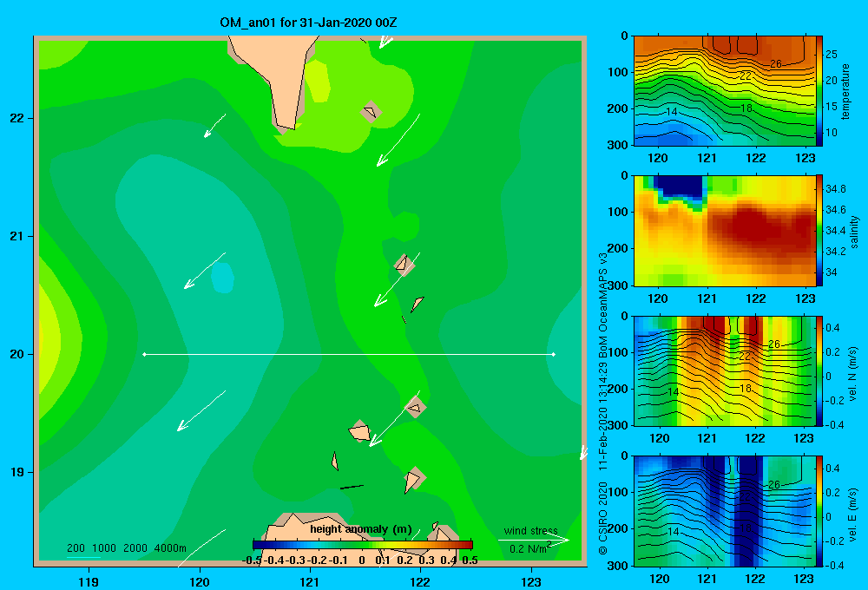The height and width of the screenshot is (590, 868).
Task: Click the title 'OM_an01 for 31-Jan-2020 00Z'
Action: (x=308, y=23)
